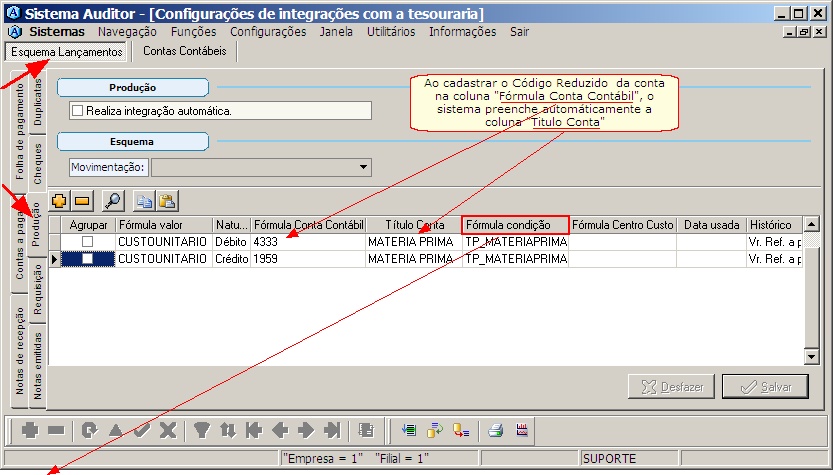Enable 'Realiza integração automática' checkbox

(78, 111)
